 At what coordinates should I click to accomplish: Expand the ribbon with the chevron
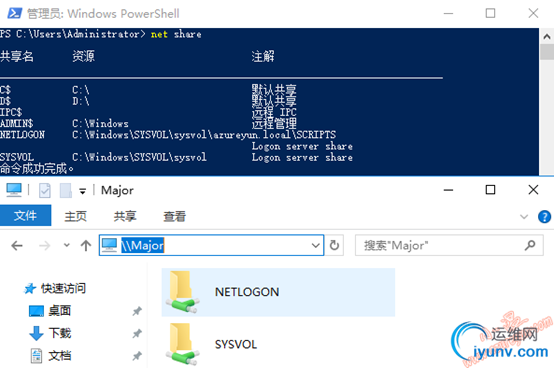(524, 216)
